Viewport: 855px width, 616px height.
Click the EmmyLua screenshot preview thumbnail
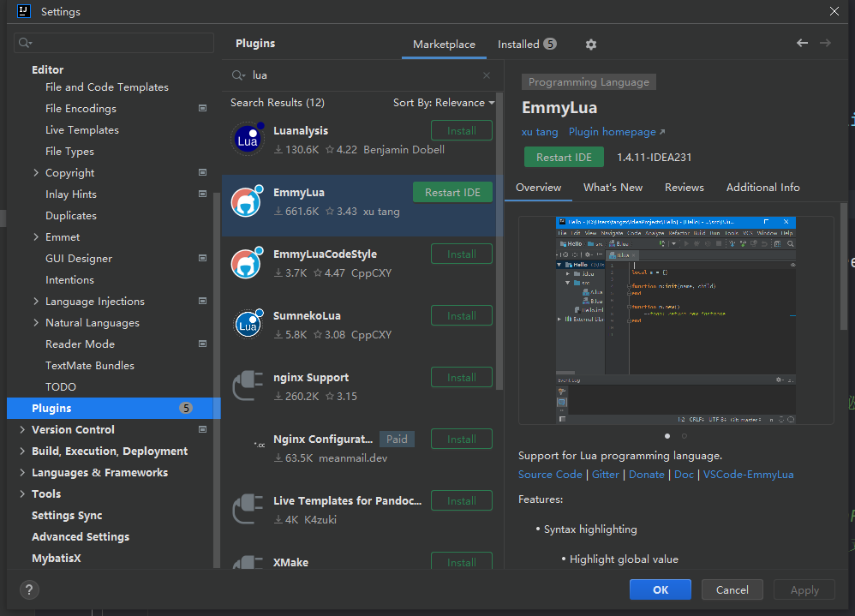point(676,320)
